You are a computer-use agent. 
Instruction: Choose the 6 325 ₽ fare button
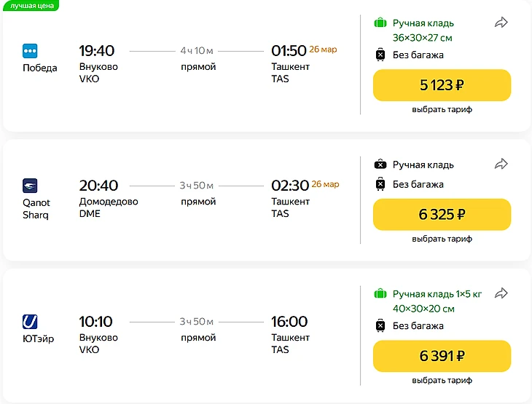pyautogui.click(x=442, y=215)
